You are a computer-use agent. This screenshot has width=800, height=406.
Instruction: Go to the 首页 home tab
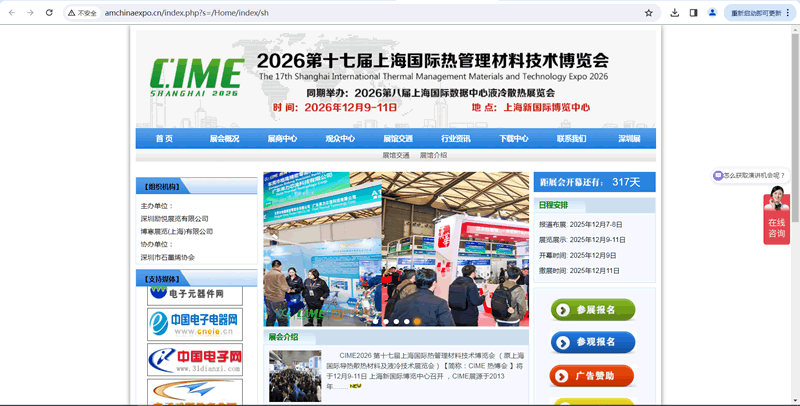(x=164, y=139)
